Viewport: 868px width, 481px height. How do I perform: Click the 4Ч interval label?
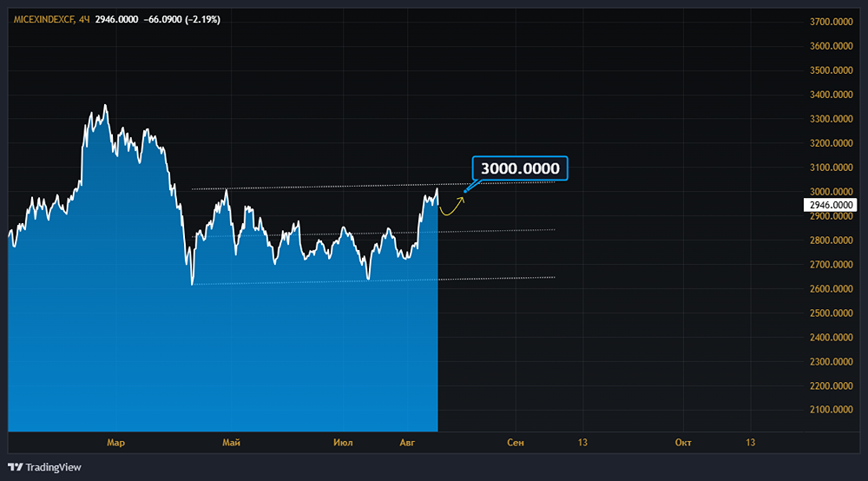click(x=83, y=19)
